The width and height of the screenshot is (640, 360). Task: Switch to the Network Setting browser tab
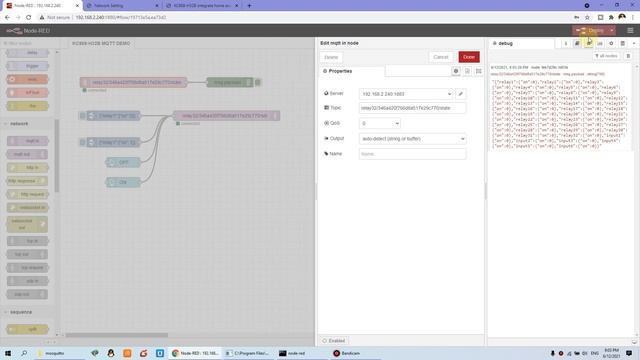(122, 6)
